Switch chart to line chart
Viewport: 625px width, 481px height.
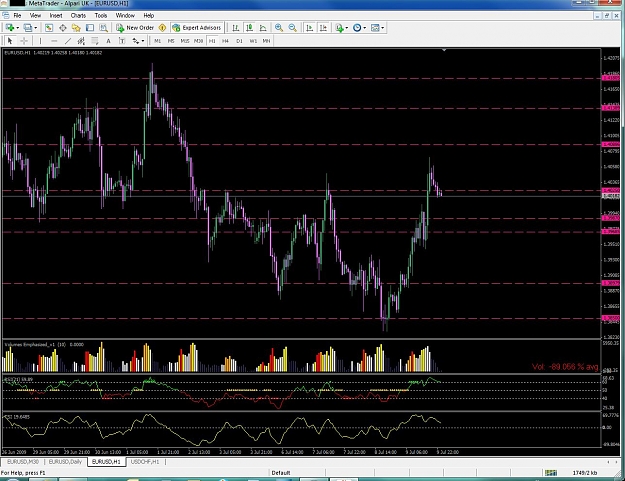click(263, 28)
